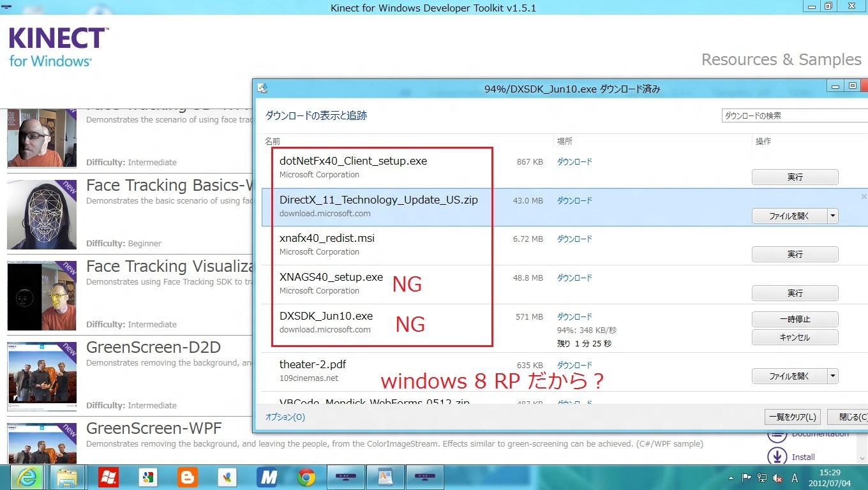Launch the red Windows-flag taskbar icon
This screenshot has width=868, height=490.
(108, 477)
